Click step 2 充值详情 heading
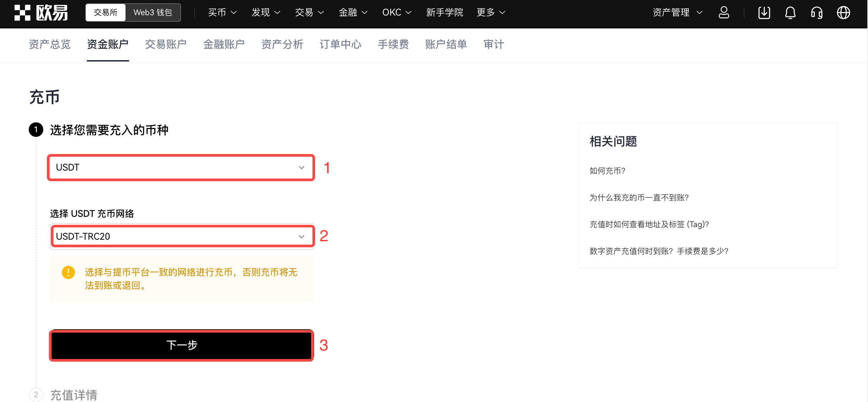Screen dimensions: 868x402 point(74,395)
